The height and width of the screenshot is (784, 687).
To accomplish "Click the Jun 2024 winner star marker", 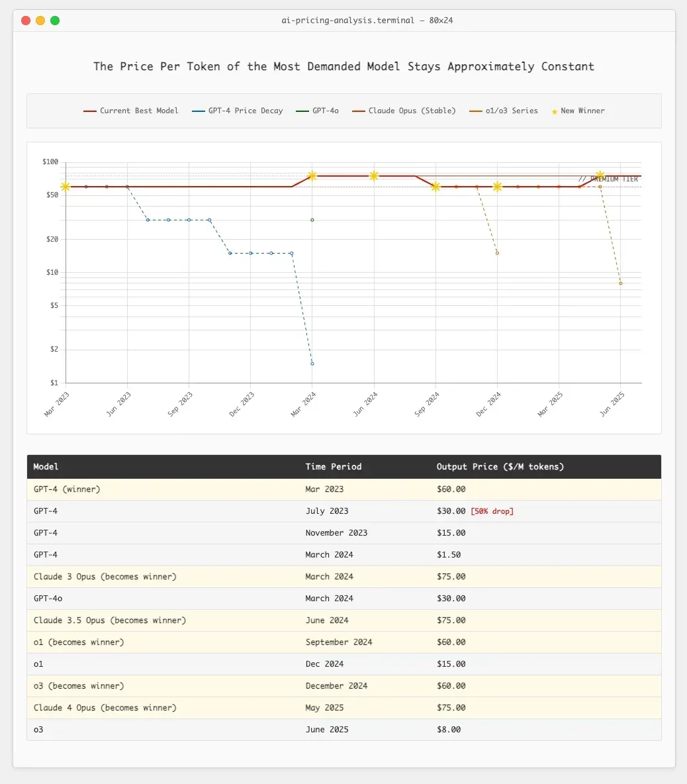I will [x=374, y=176].
